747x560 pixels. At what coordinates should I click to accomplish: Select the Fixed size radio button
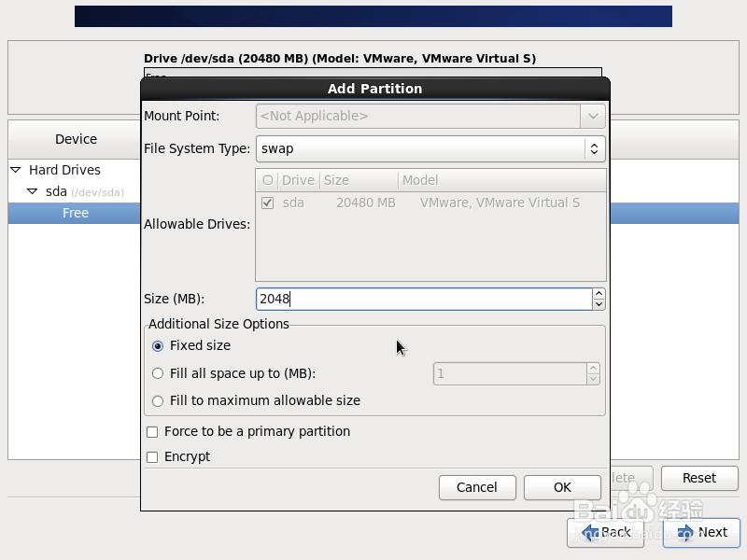click(x=158, y=345)
